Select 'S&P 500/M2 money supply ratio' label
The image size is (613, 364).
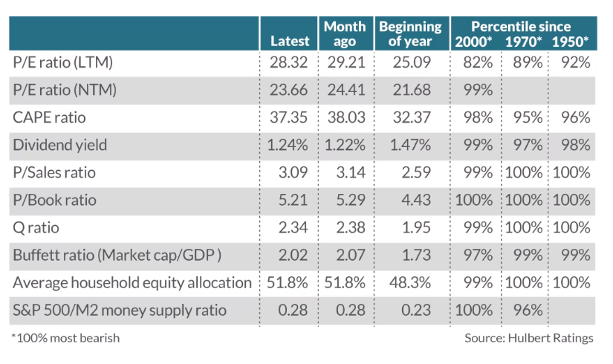tap(119, 310)
